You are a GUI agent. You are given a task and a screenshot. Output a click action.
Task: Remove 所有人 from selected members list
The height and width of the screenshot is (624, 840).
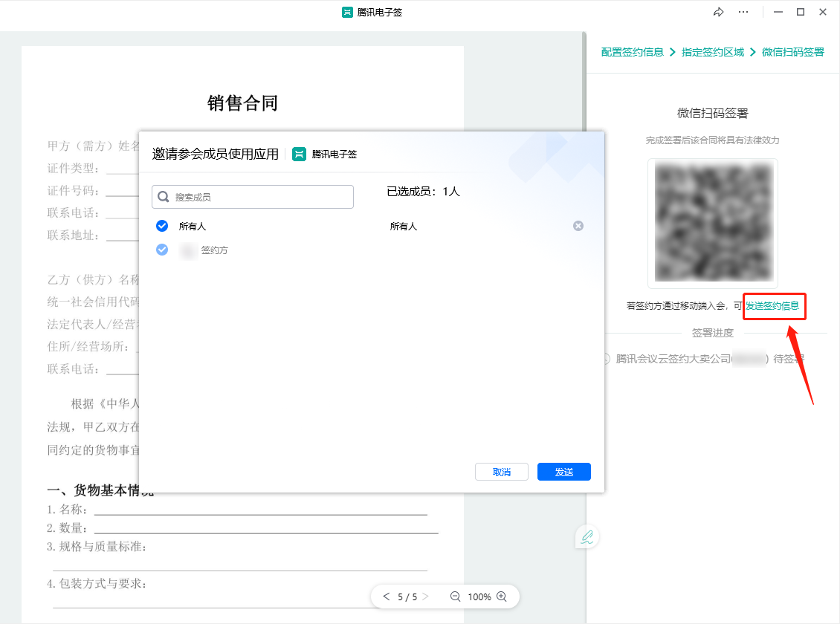[x=578, y=226]
